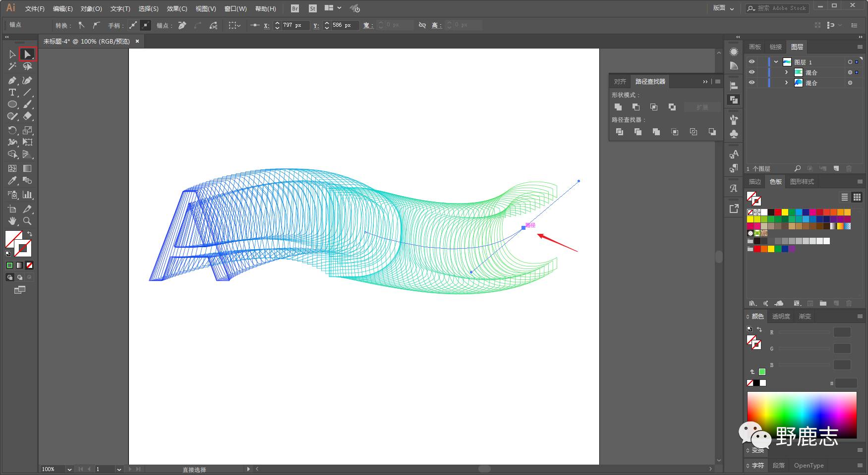Collapse the 图层 1 layer tree
The height and width of the screenshot is (475, 868).
pos(776,62)
